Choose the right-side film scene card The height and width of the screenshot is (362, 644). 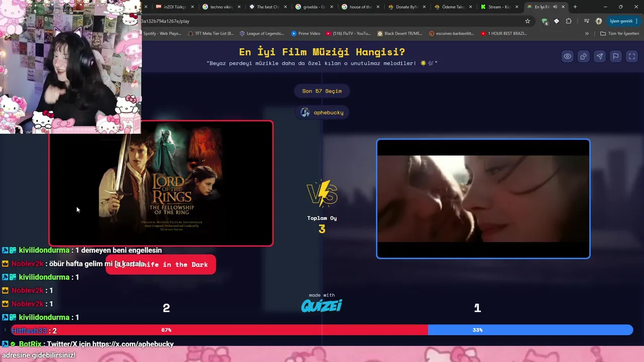click(483, 199)
